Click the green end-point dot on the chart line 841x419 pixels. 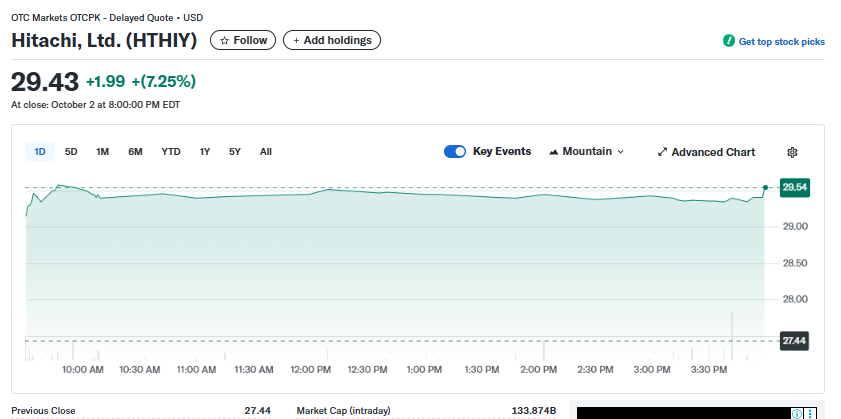click(765, 187)
